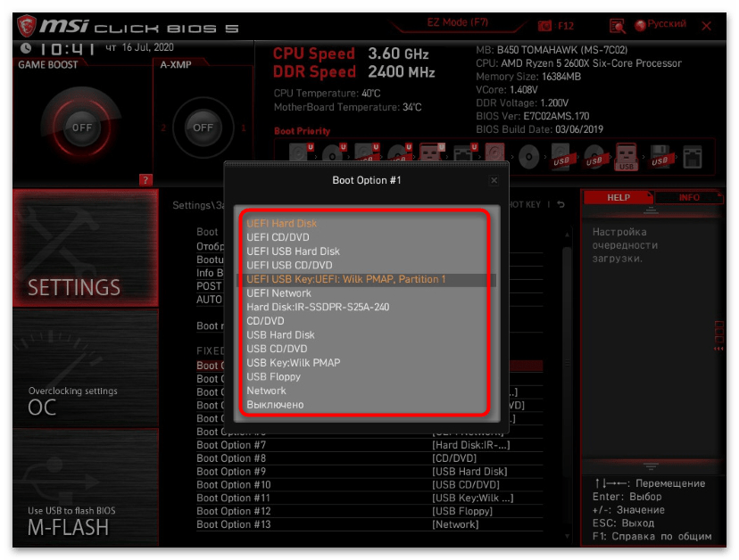Toggle the GAME BOOST knob
The image size is (739, 560).
[x=82, y=128]
